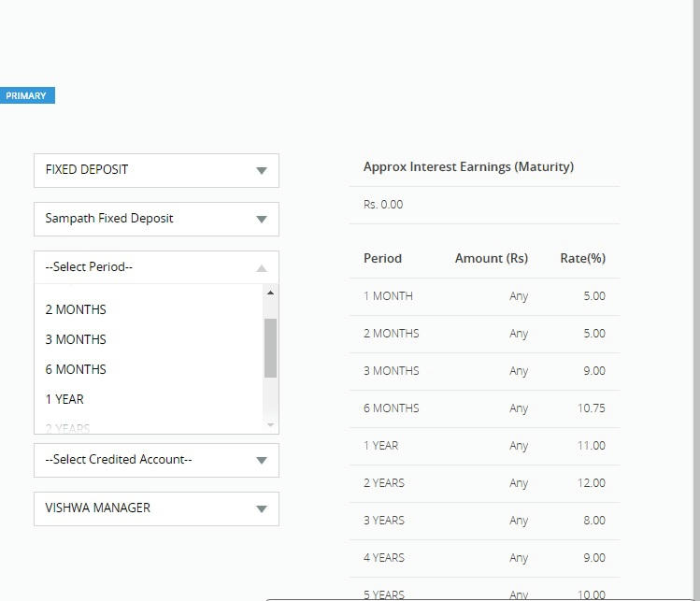Screen dimensions: 700x601
Task: Click the Rate(%) column header
Action: pos(582,258)
